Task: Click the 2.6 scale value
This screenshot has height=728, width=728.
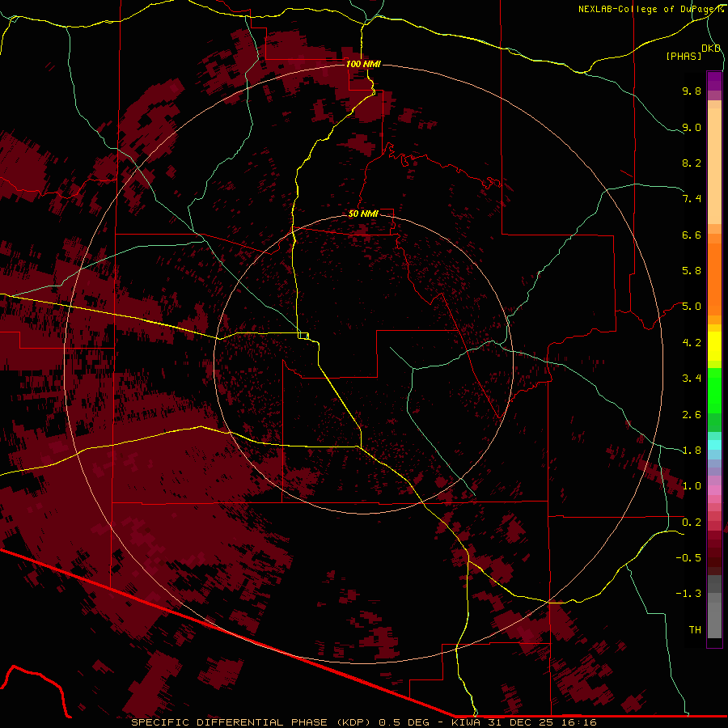Action: (692, 415)
